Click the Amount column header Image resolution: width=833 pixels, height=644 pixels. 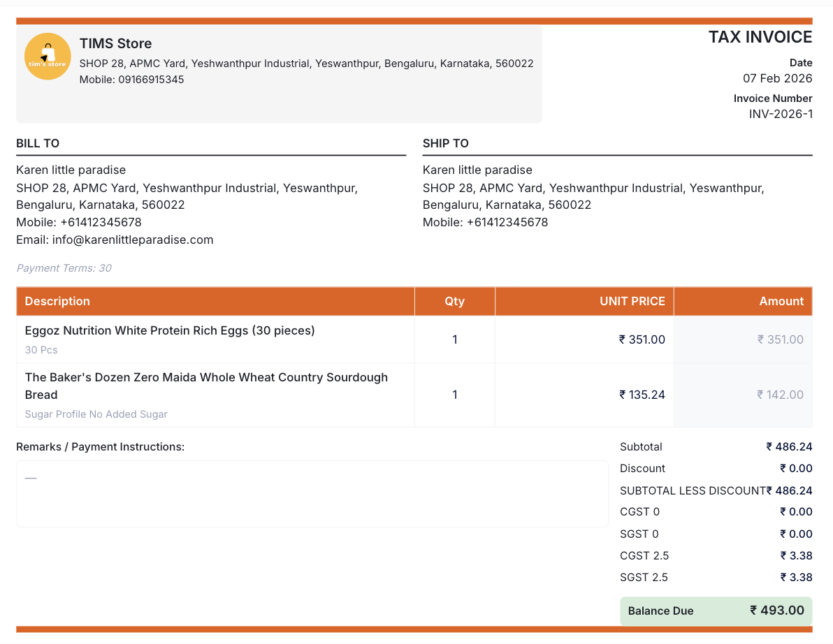(781, 301)
